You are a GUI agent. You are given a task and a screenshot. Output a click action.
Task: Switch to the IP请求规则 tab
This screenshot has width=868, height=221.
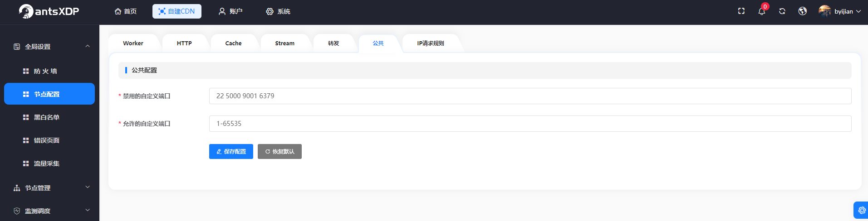(x=431, y=43)
